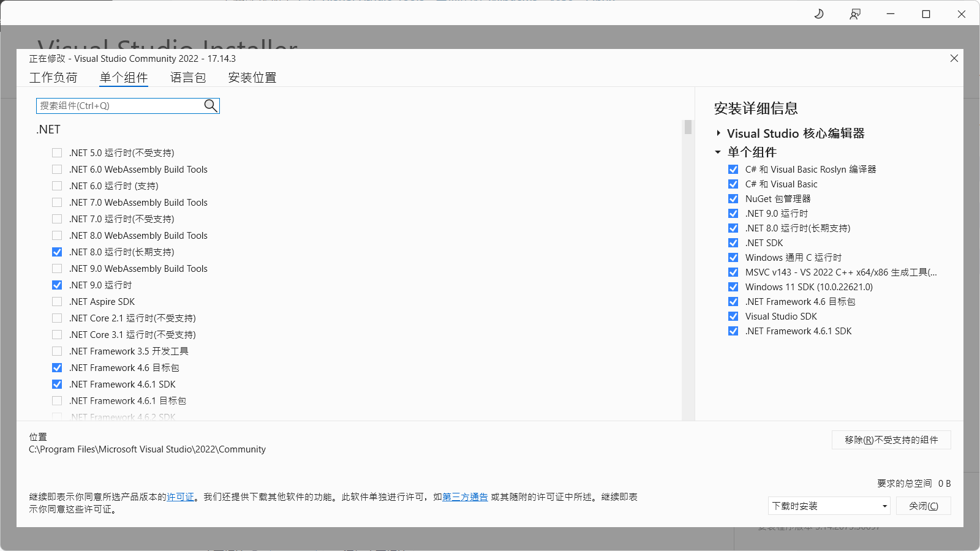Open the 下载时安装 dropdown
Screen dimensions: 980x551
[829, 506]
